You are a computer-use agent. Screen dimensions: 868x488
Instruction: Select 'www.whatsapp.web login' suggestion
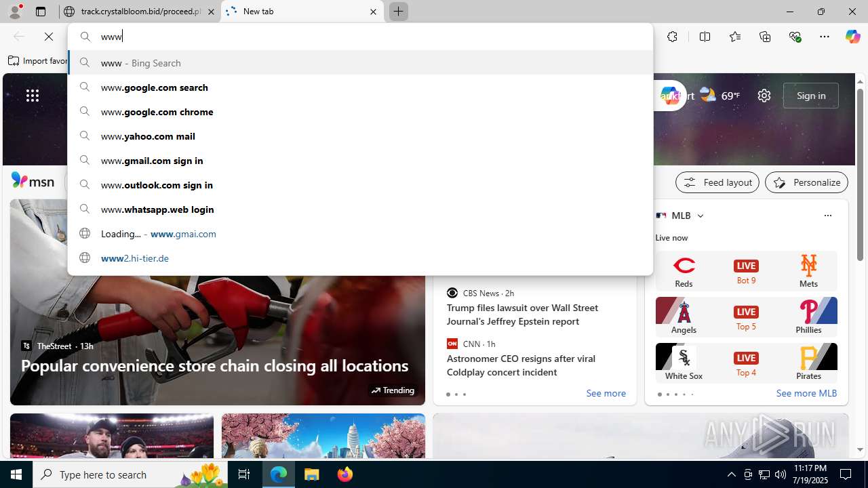pos(360,209)
